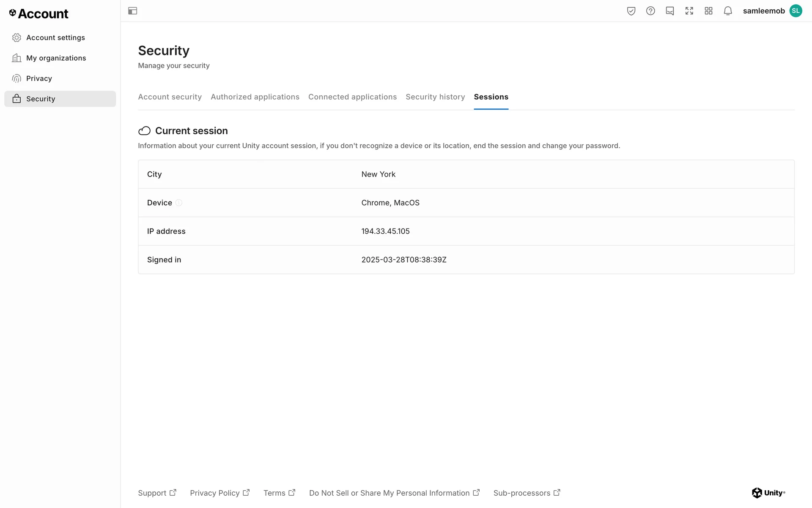Image resolution: width=812 pixels, height=508 pixels.
Task: Toggle the sidebar collapse icon
Action: click(132, 11)
